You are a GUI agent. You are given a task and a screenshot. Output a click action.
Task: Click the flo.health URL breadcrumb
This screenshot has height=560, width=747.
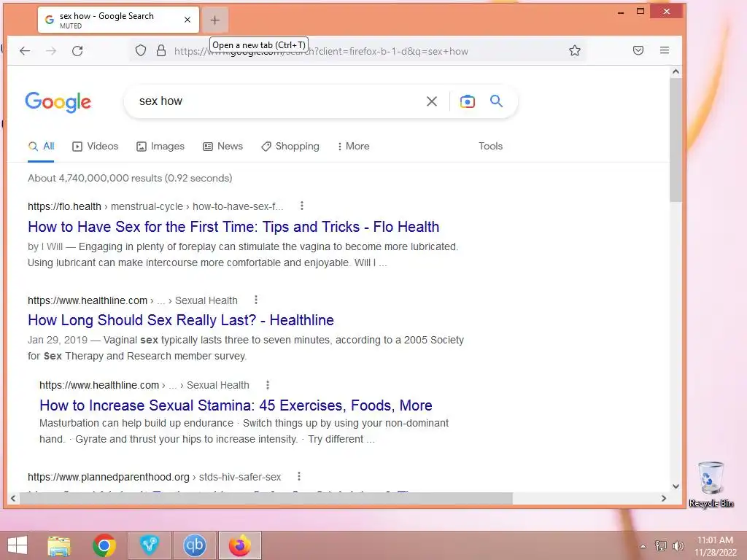click(155, 206)
